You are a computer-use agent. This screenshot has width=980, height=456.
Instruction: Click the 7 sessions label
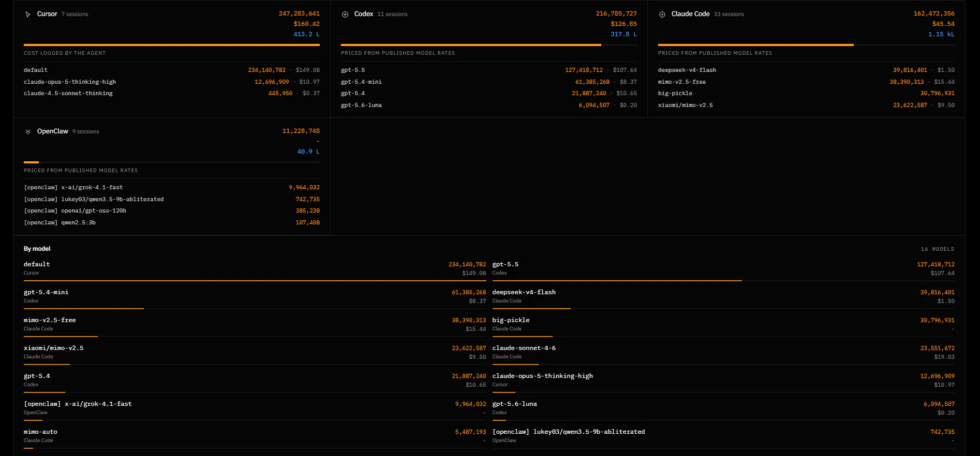[x=75, y=14]
